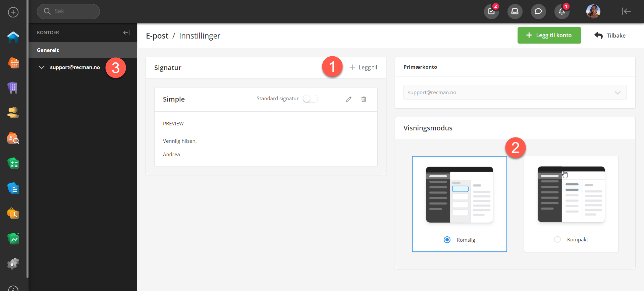Delete the Simple signature with trash icon

(364, 99)
